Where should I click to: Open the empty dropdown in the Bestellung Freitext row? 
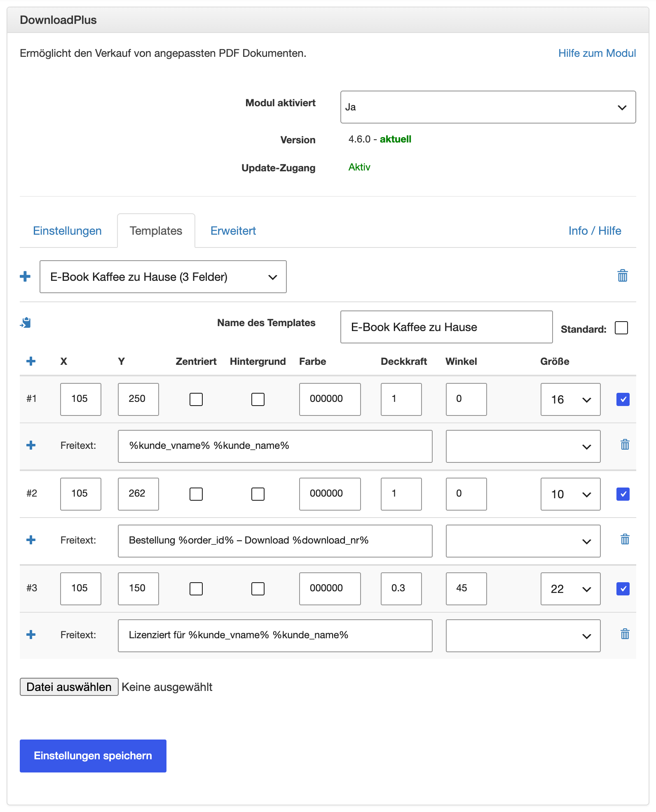pos(523,541)
